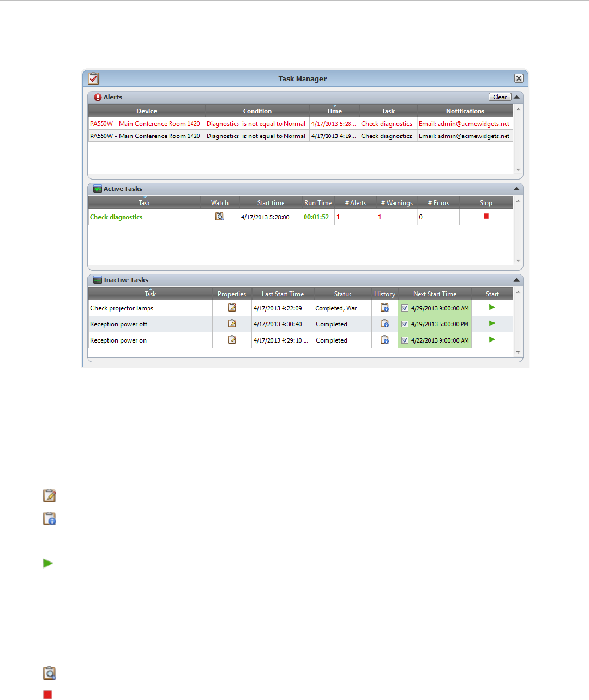Click Inactive Tasks panel scroll up arrow
The width and height of the screenshot is (589, 700).
[x=518, y=292]
